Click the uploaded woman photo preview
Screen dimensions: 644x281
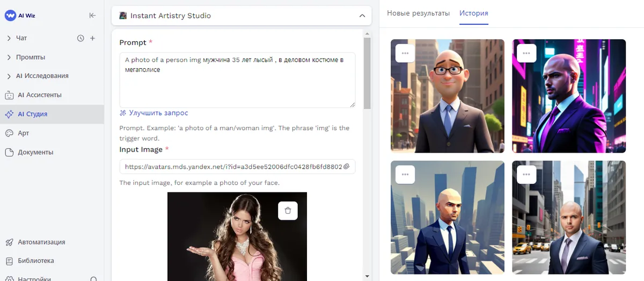(237, 236)
